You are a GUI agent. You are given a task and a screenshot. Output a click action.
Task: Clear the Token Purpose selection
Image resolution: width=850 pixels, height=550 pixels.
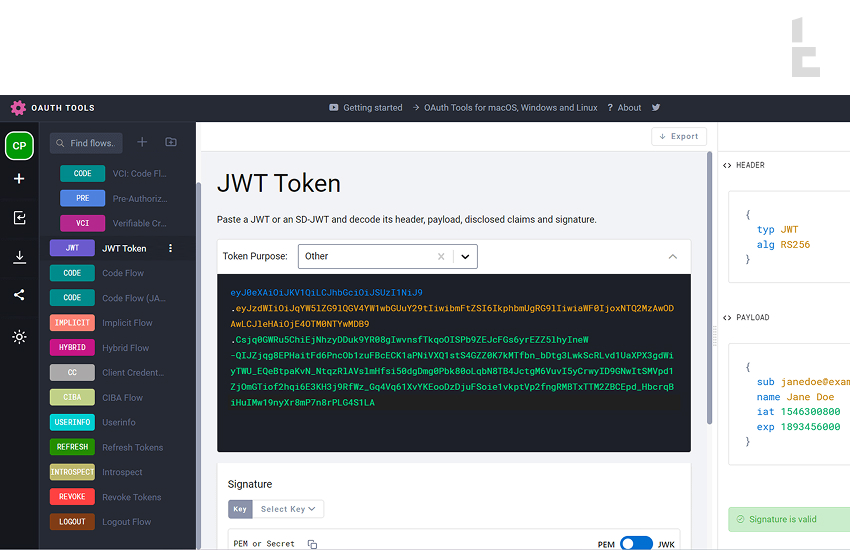pyautogui.click(x=440, y=256)
